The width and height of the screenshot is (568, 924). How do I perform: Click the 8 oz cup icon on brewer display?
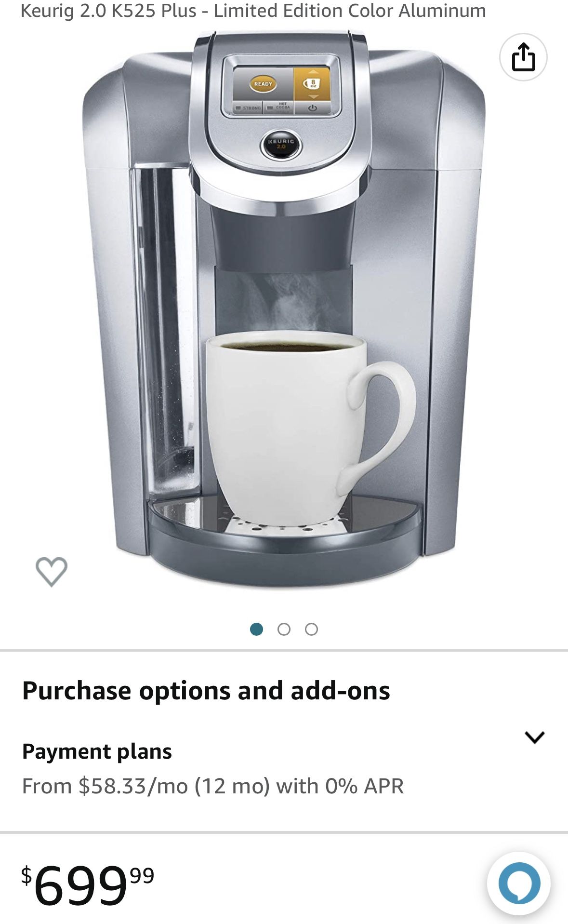312,83
